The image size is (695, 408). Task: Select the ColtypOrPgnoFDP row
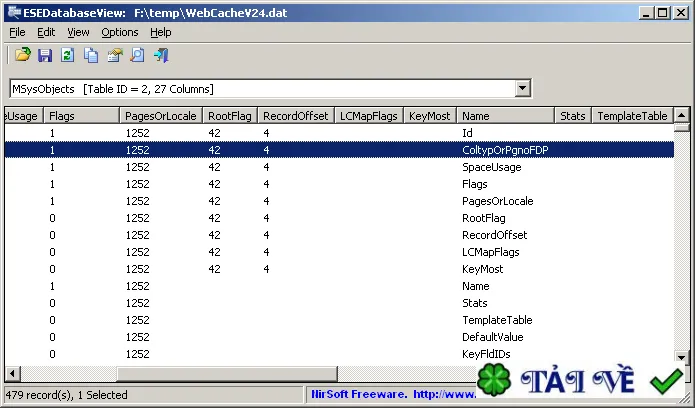[x=339, y=150]
